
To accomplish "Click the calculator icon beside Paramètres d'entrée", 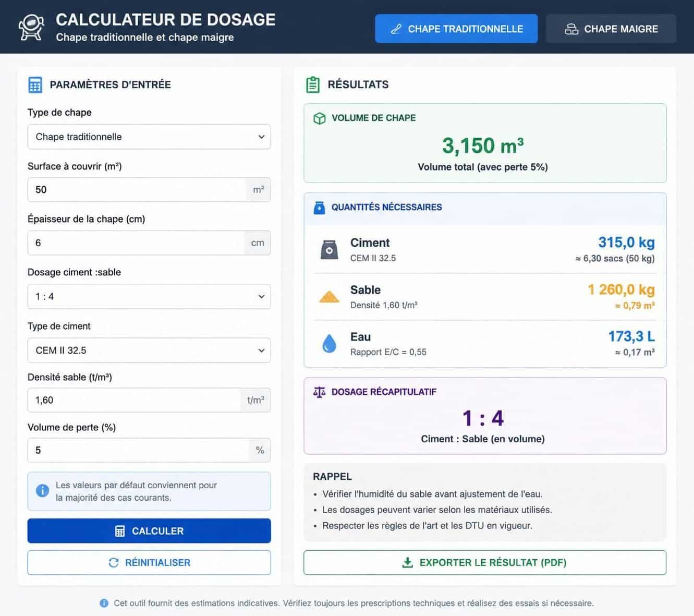I will point(35,84).
